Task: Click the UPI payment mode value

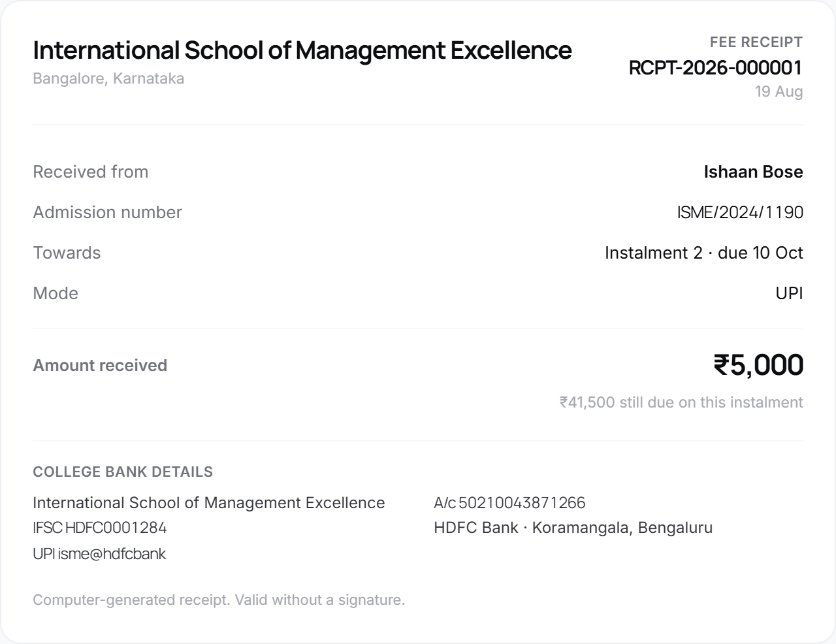Action: (789, 293)
